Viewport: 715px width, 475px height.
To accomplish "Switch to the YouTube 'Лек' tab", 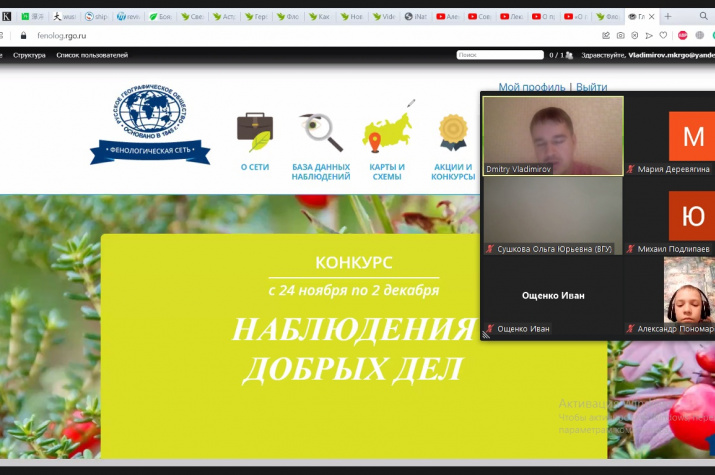I will click(512, 17).
